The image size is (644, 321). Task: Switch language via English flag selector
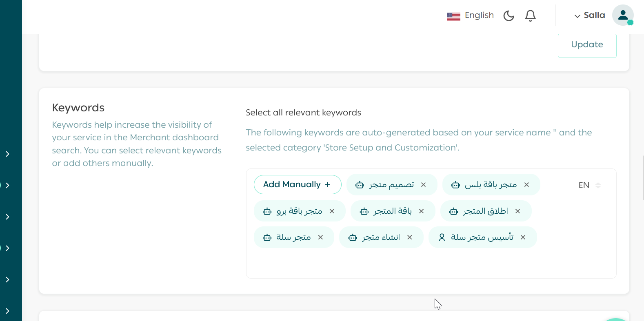[x=470, y=16]
